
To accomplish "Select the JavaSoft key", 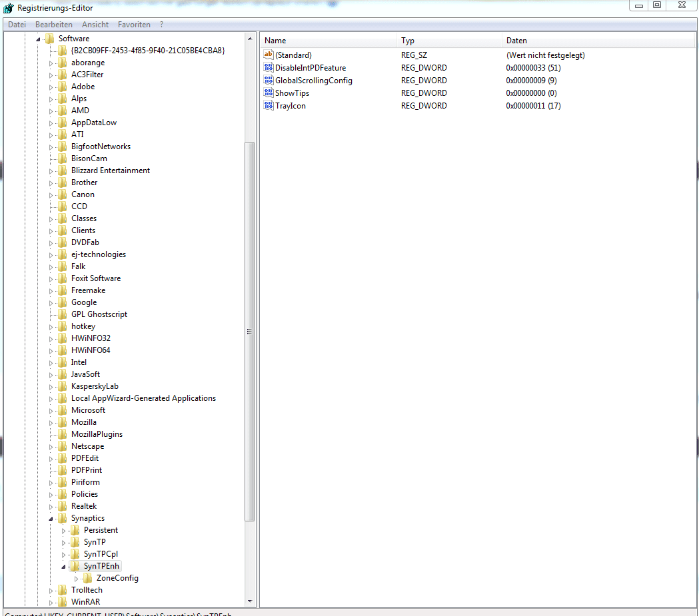I will tap(85, 374).
